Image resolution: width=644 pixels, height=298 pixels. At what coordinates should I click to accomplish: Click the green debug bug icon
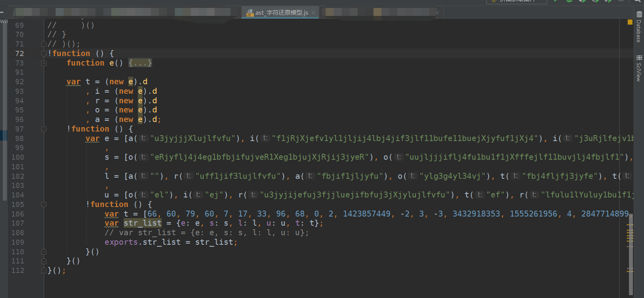(x=569, y=1)
